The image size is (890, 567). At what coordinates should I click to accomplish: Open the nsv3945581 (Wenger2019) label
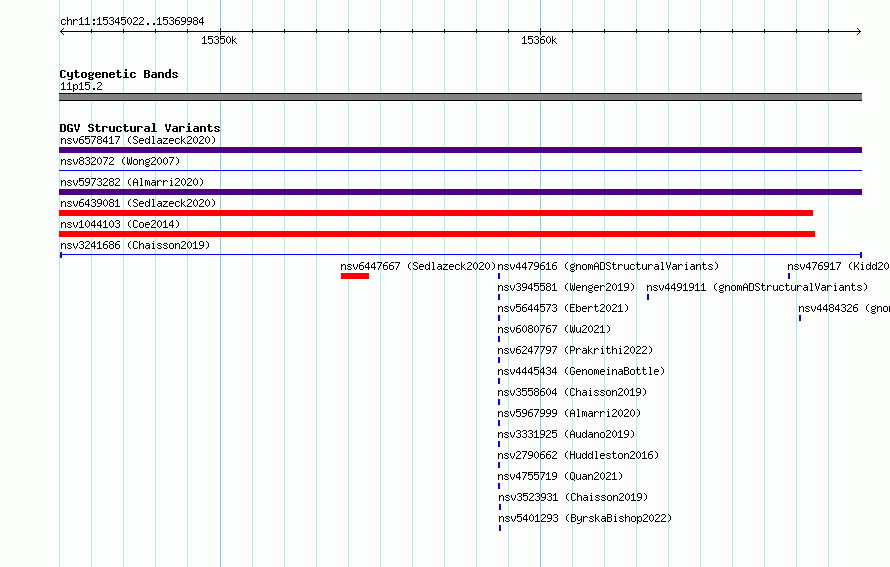[x=566, y=287]
